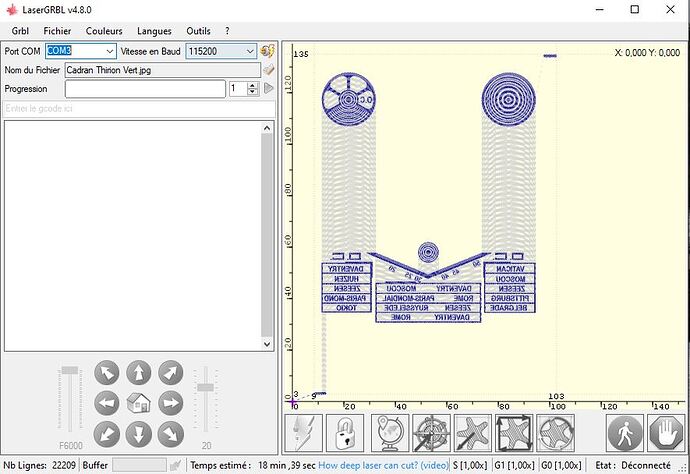Click the globe set-zero button
Viewport: 690px width, 474px height.
(x=390, y=433)
